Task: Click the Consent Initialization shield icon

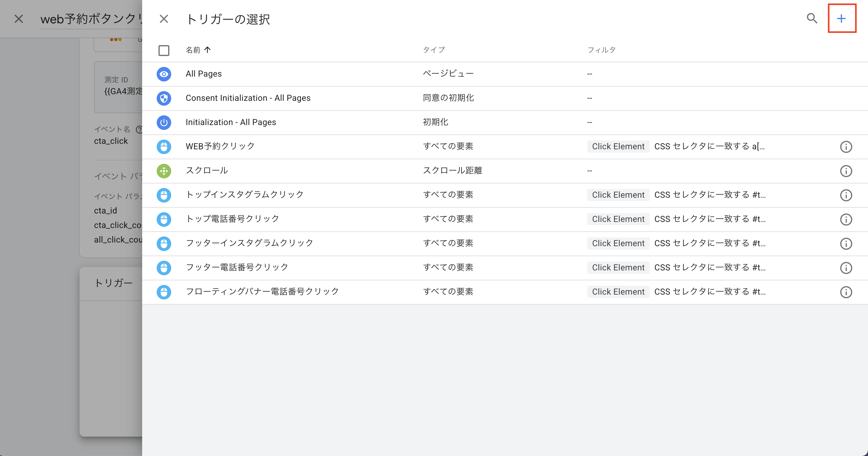Action: click(164, 98)
